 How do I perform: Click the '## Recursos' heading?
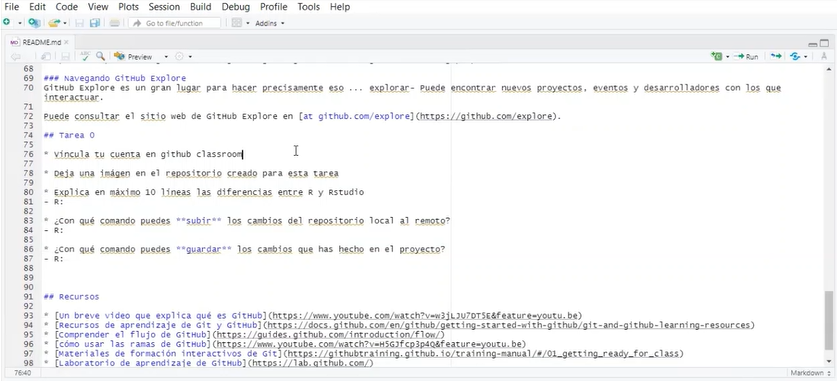pyautogui.click(x=72, y=297)
